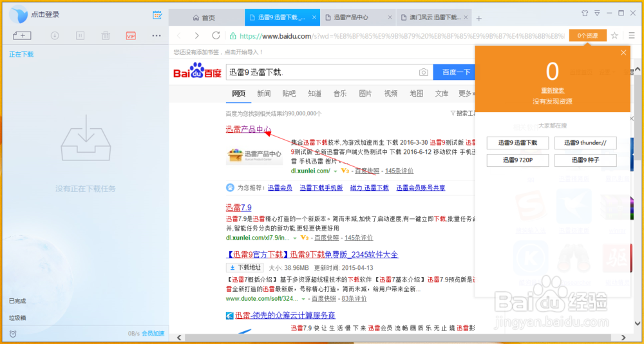The height and width of the screenshot is (344, 644).
Task: Select the 图片 search category
Action: [x=366, y=93]
